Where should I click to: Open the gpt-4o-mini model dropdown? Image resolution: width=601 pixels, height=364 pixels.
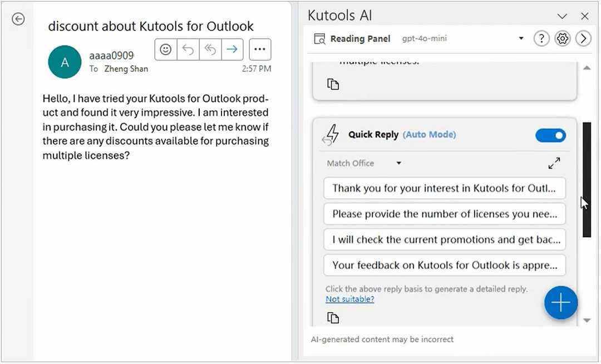pyautogui.click(x=521, y=38)
